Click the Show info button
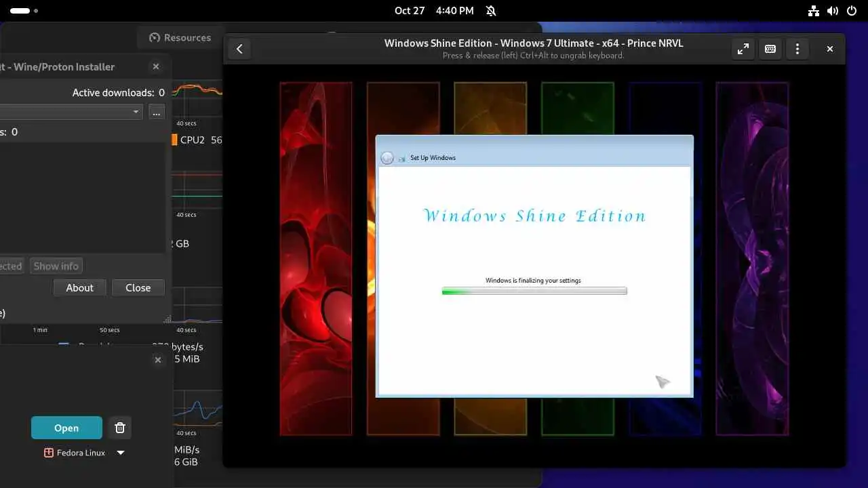This screenshot has height=488, width=868. tap(56, 266)
